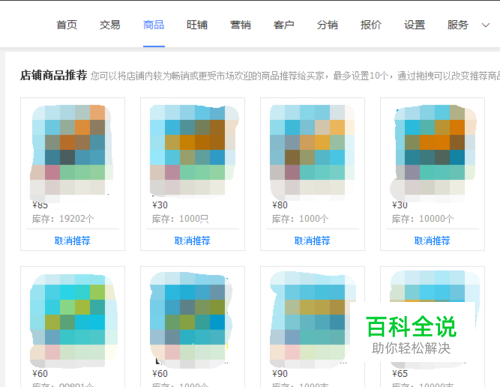Open the 设置 tab

pos(414,25)
